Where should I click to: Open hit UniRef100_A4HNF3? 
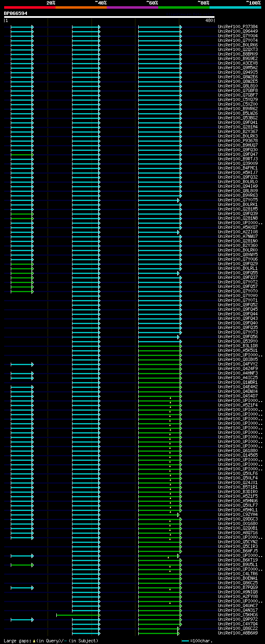point(238,373)
